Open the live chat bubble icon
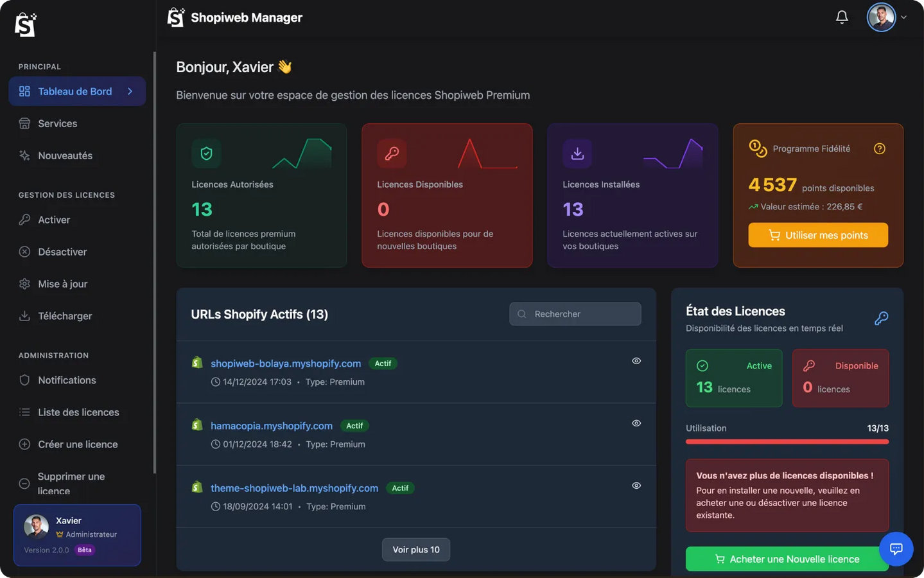The image size is (924, 578). (896, 548)
